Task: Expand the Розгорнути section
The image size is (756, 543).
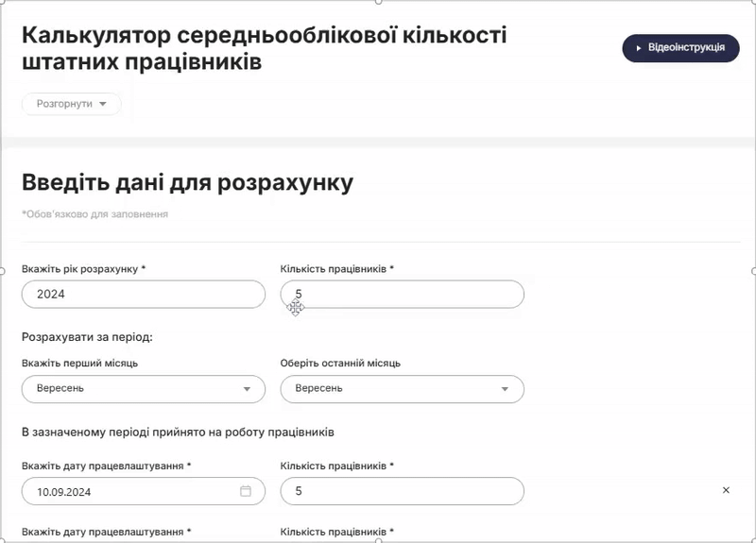Action: 72,104
